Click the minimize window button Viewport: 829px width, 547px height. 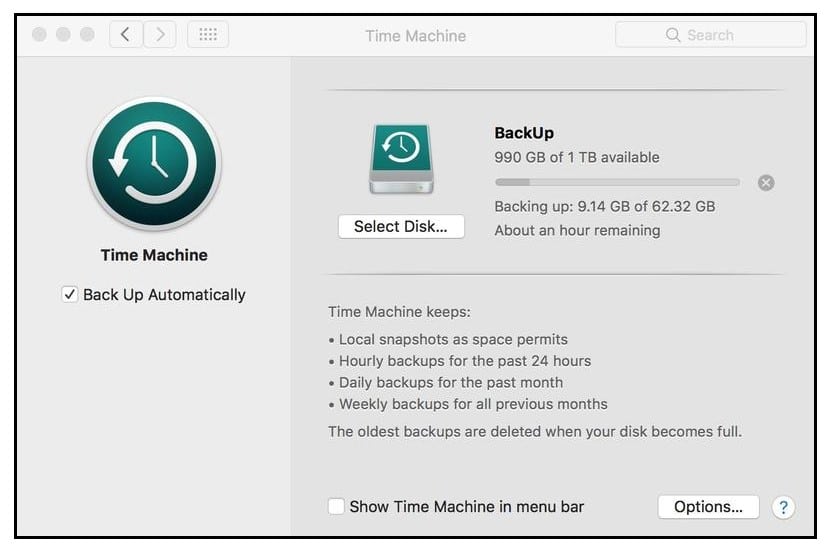[63, 35]
